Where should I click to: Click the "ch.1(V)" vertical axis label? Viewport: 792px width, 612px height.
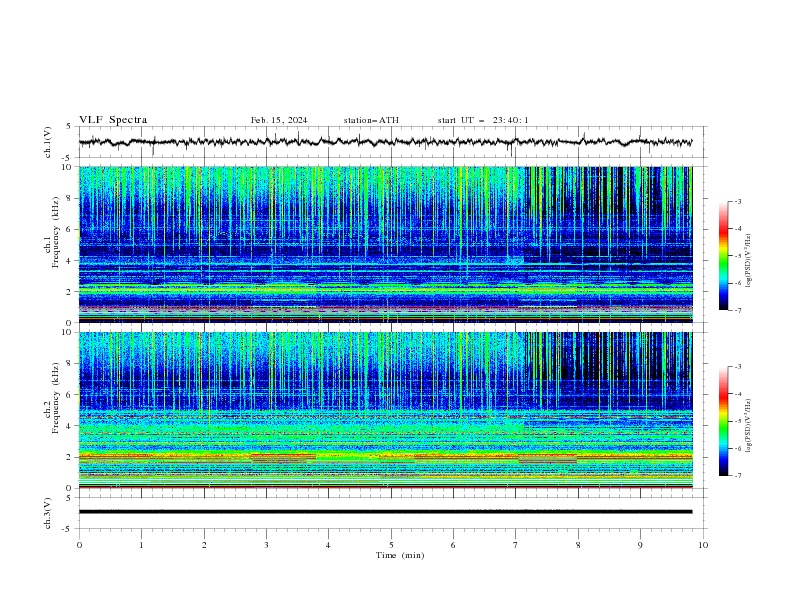tap(48, 142)
